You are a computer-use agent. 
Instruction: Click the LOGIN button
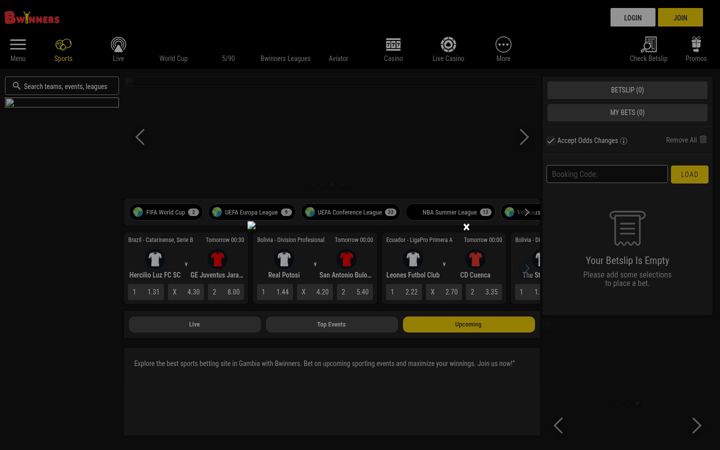[x=633, y=17]
